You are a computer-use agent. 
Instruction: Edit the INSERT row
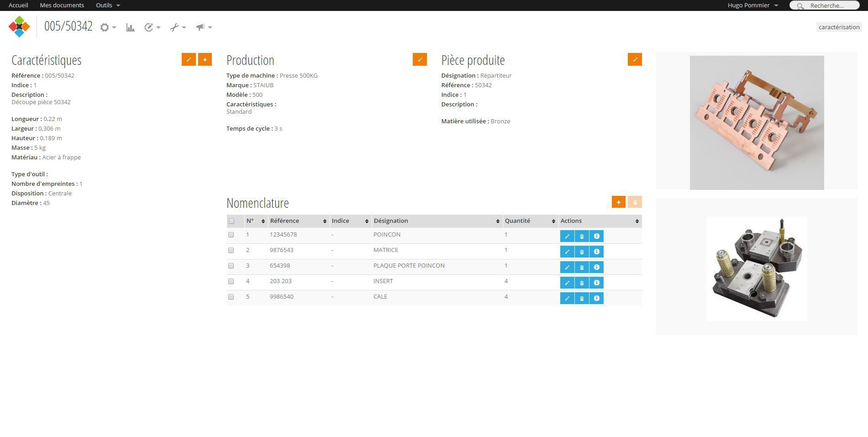(x=567, y=283)
